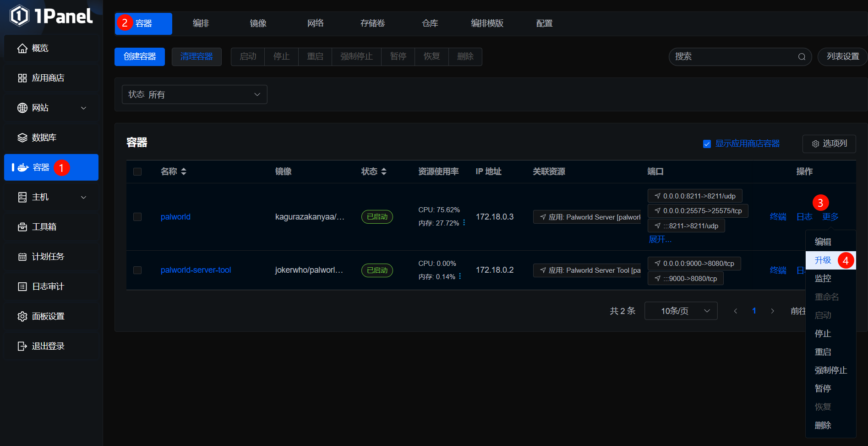Viewport: 868px width, 446px height.
Task: Switch to the 编排模版 tab
Action: (x=487, y=23)
